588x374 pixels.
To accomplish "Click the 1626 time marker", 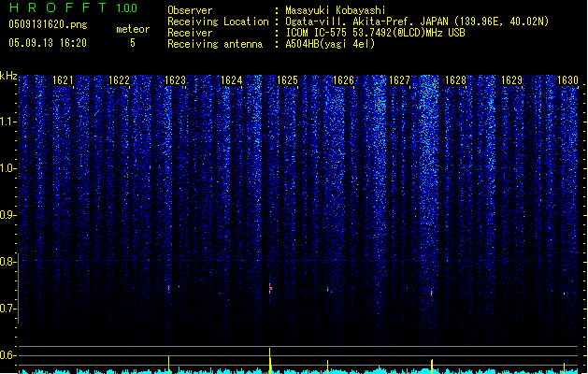I will pyautogui.click(x=343, y=80).
